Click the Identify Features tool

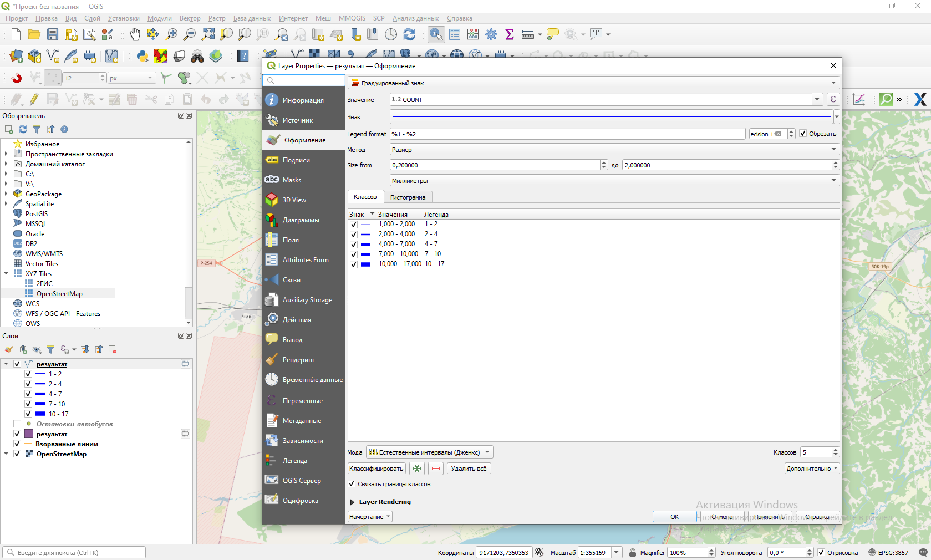pyautogui.click(x=436, y=34)
